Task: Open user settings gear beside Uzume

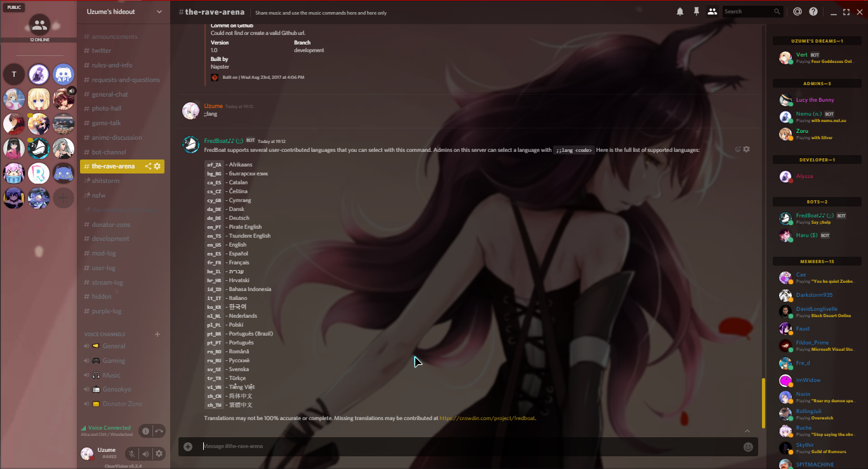Action: (x=159, y=453)
